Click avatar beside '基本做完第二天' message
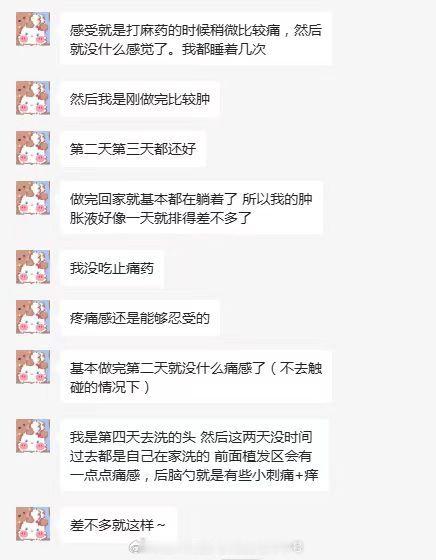Viewport: 436px width, 560px height. 33,367
